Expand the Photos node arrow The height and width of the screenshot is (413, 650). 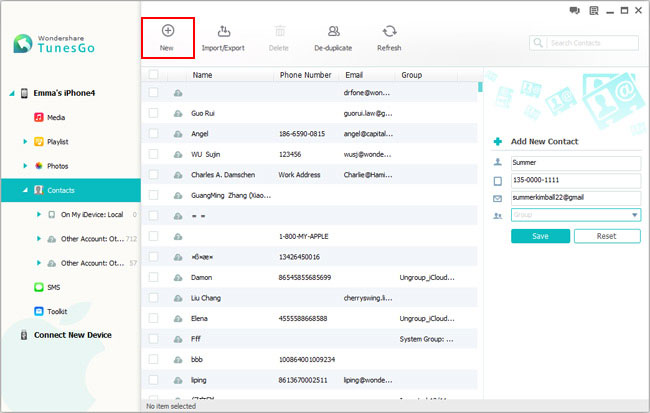pyautogui.click(x=25, y=166)
